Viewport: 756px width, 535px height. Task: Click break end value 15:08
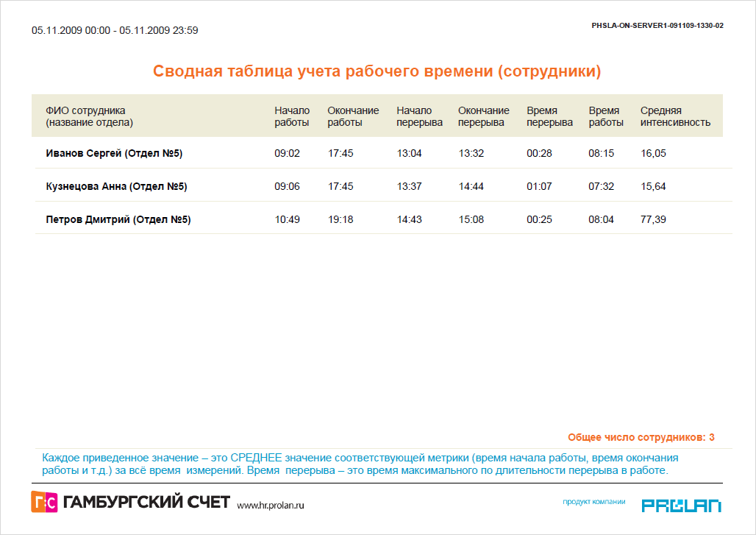(471, 219)
